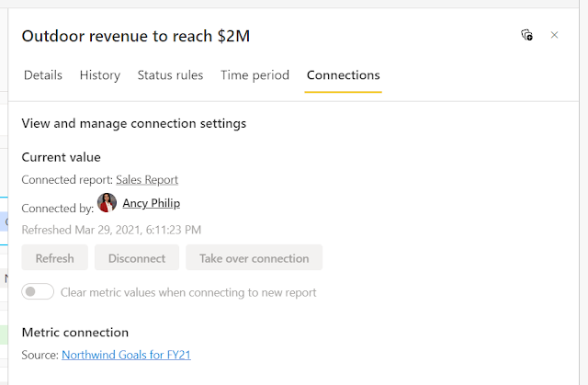This screenshot has height=385, width=588.
Task: Click Ancy Philip's profile avatar
Action: (107, 203)
